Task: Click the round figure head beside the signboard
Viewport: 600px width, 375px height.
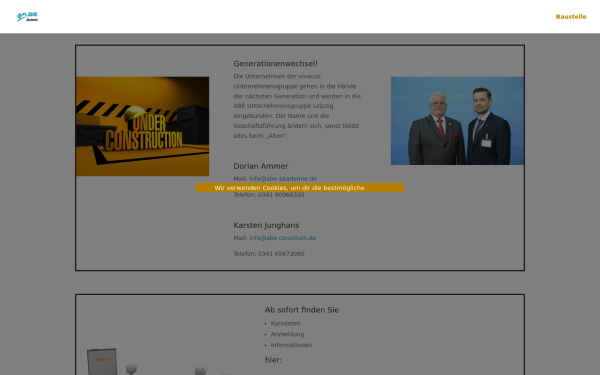Action: tap(131, 368)
